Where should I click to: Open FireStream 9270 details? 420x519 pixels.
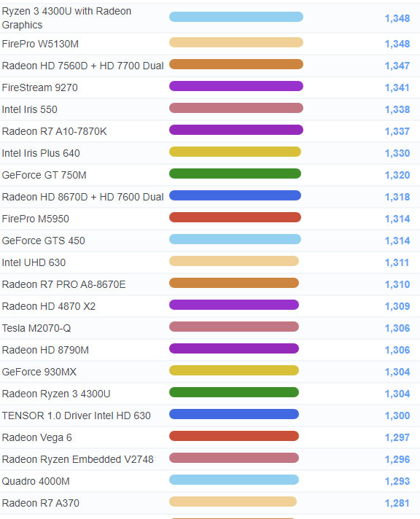(40, 87)
